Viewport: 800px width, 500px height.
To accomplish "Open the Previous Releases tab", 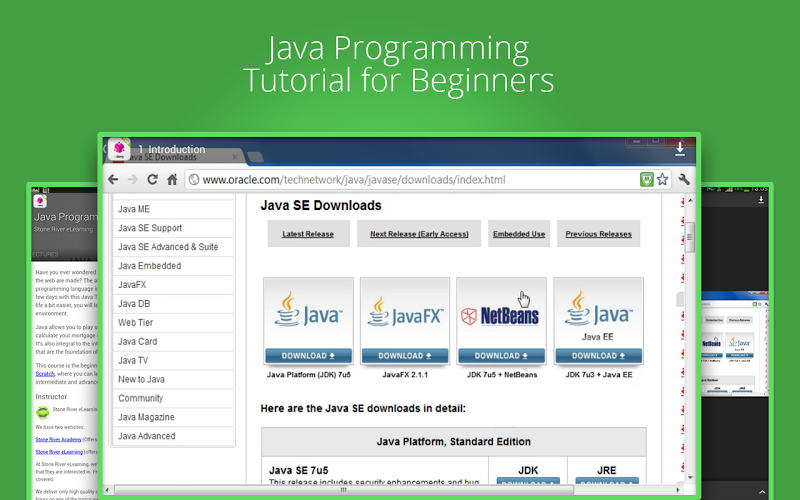I will pyautogui.click(x=598, y=234).
